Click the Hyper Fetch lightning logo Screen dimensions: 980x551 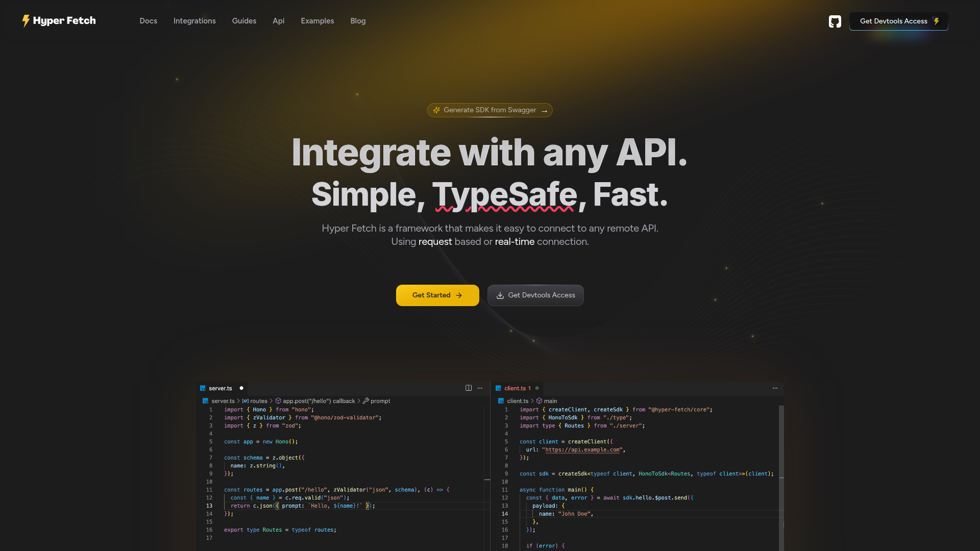point(26,21)
